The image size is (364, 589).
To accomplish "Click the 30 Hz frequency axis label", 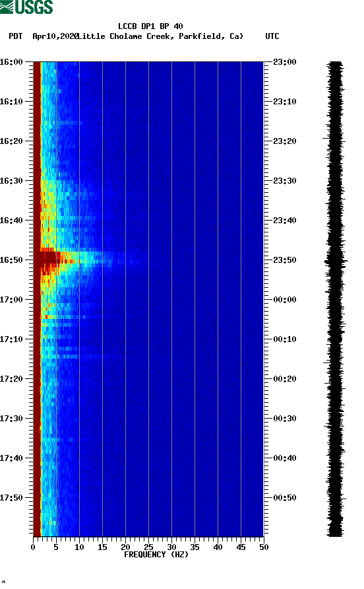I will (x=171, y=547).
